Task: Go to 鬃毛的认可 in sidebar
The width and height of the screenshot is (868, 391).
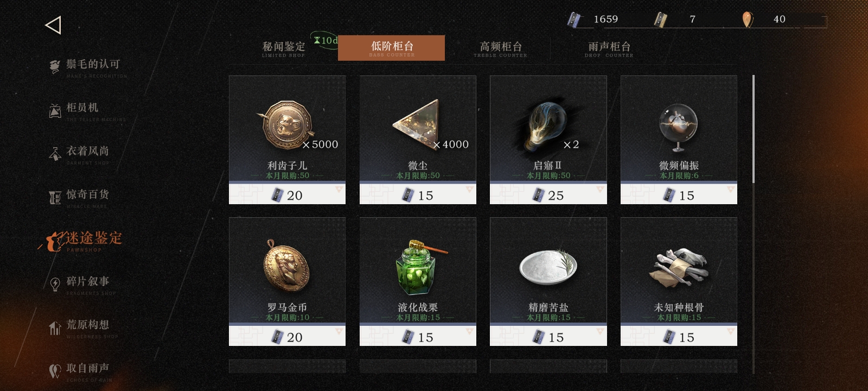Action: pyautogui.click(x=87, y=67)
